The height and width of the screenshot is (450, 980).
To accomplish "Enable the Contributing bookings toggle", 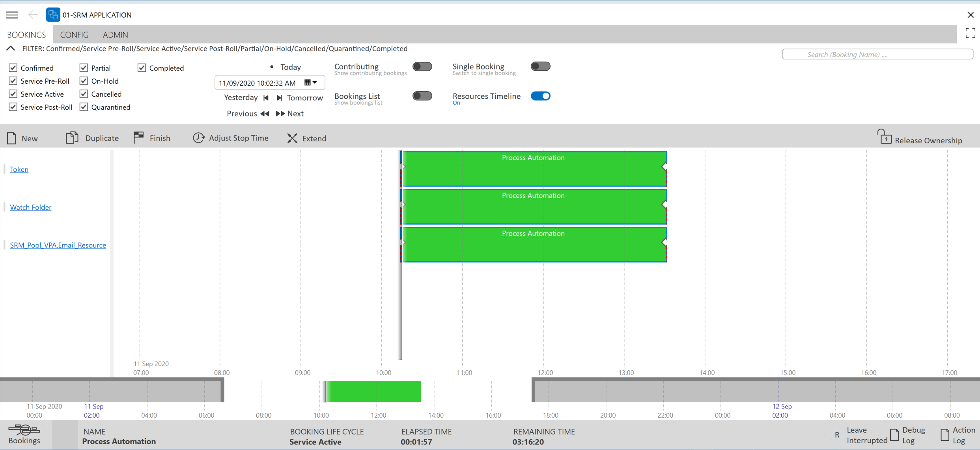I will tap(422, 66).
